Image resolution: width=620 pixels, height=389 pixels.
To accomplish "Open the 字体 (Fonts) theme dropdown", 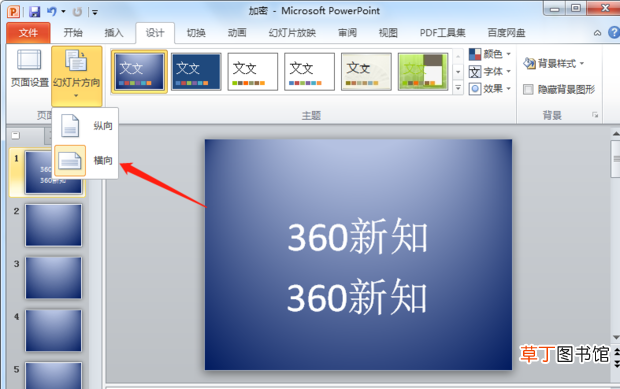I will 490,72.
